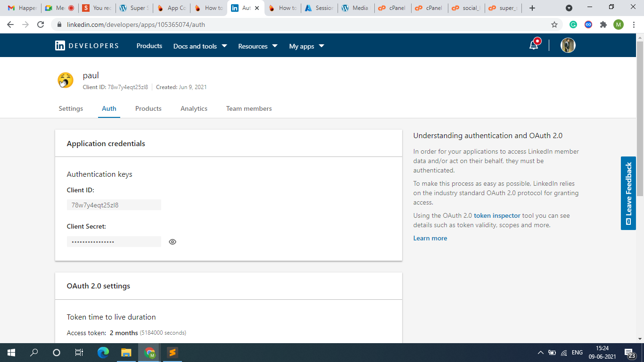
Task: Go to the Analytics tab
Action: coord(194,108)
